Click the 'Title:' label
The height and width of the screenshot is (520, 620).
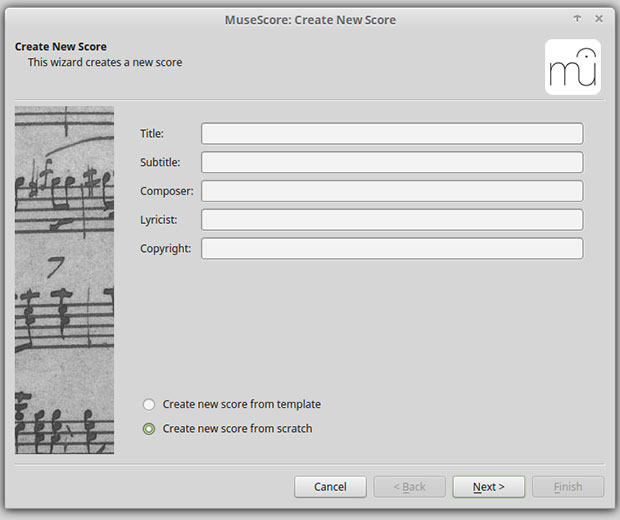[152, 134]
